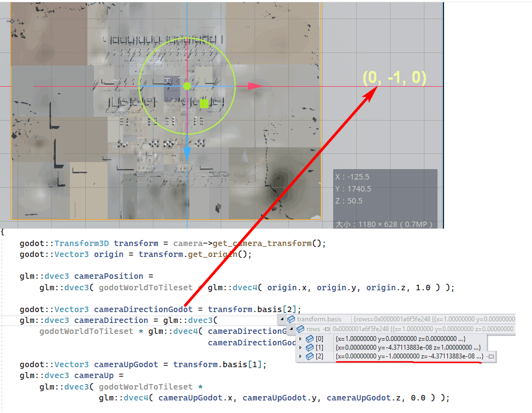Expand the [1] row entry

click(x=300, y=348)
